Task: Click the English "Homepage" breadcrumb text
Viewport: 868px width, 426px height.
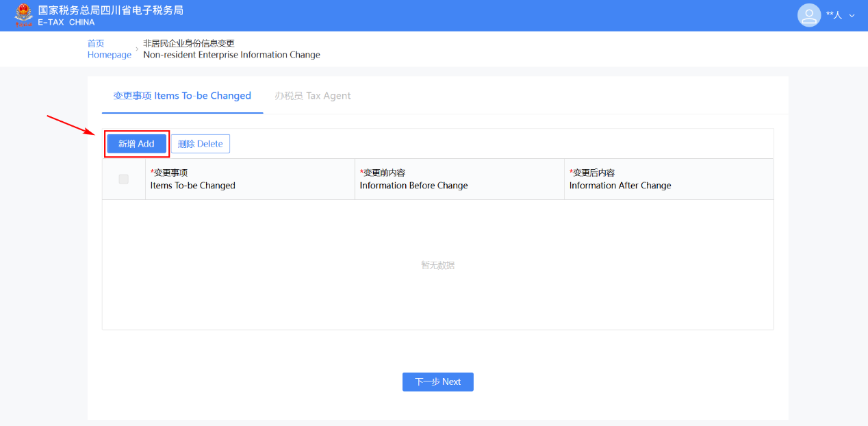Action: coord(109,55)
